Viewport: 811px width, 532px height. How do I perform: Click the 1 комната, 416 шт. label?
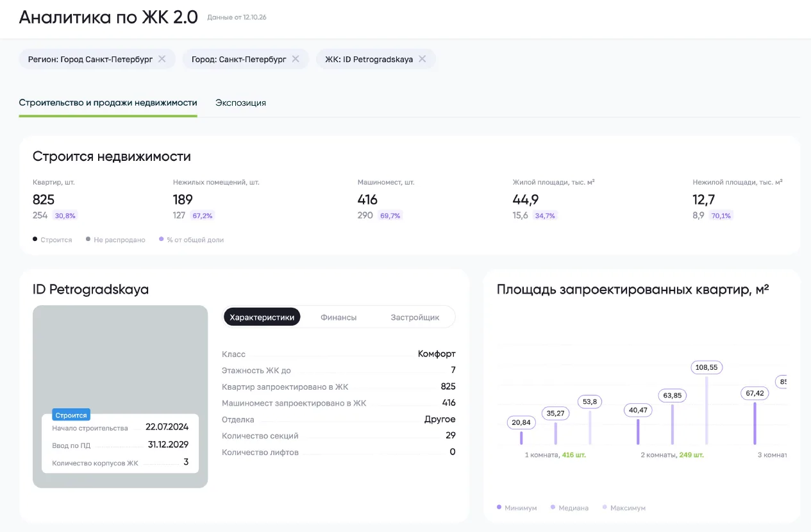click(555, 455)
